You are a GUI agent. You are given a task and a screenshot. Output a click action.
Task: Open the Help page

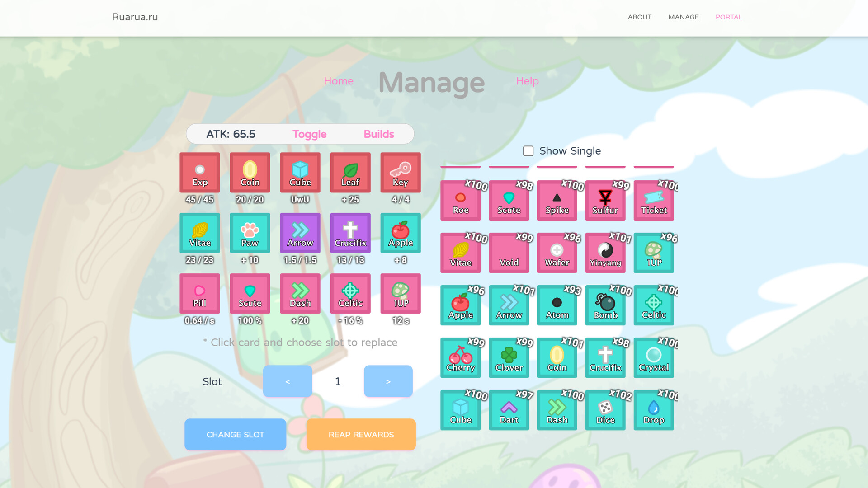(x=527, y=81)
